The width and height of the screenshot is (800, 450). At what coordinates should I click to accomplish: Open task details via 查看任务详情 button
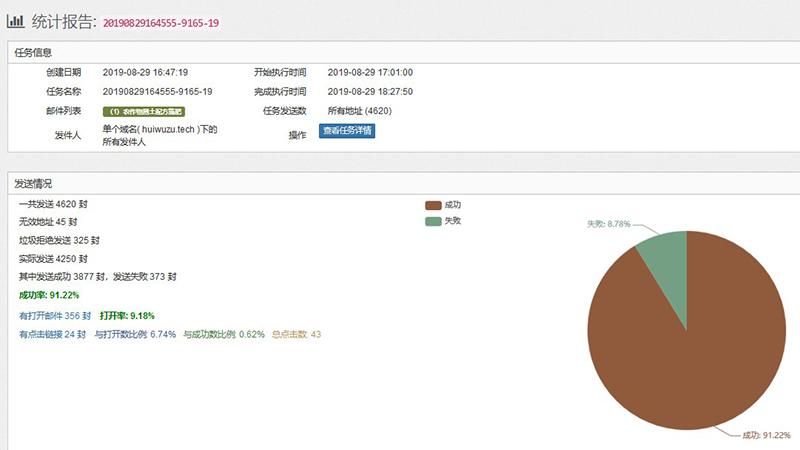pyautogui.click(x=347, y=131)
